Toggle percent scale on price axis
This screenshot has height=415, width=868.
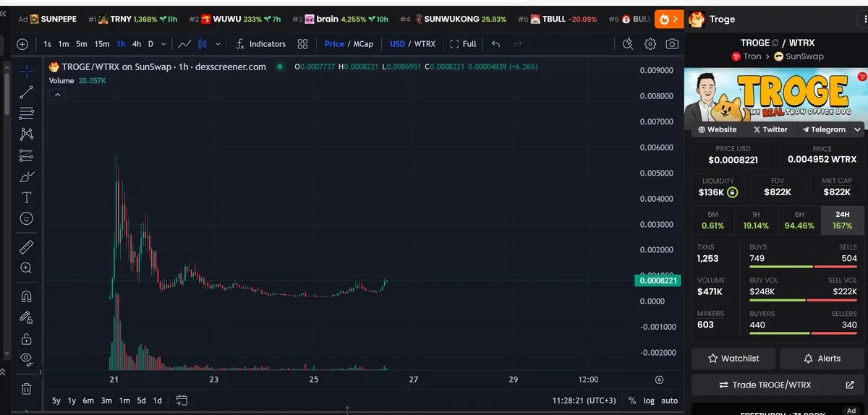pyautogui.click(x=632, y=401)
